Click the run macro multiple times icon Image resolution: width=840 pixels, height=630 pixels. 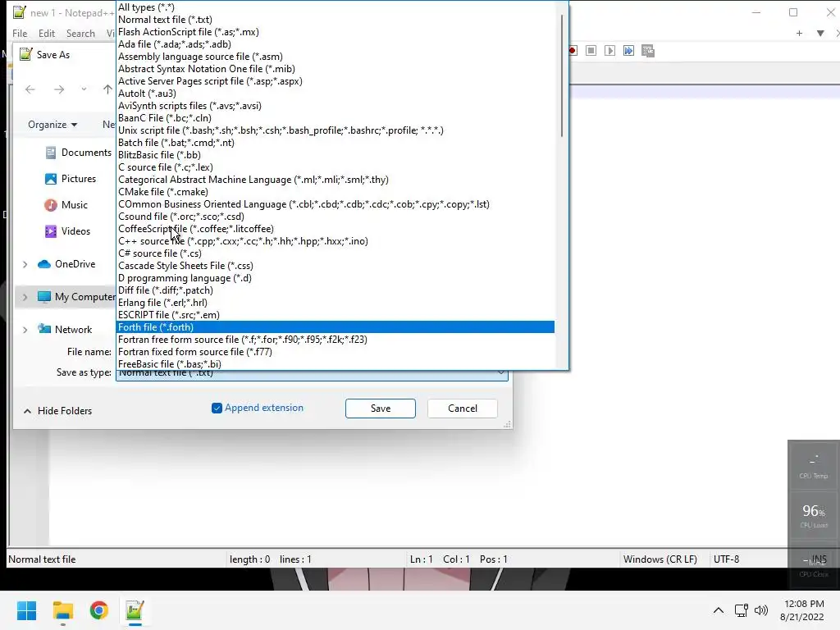click(x=628, y=51)
